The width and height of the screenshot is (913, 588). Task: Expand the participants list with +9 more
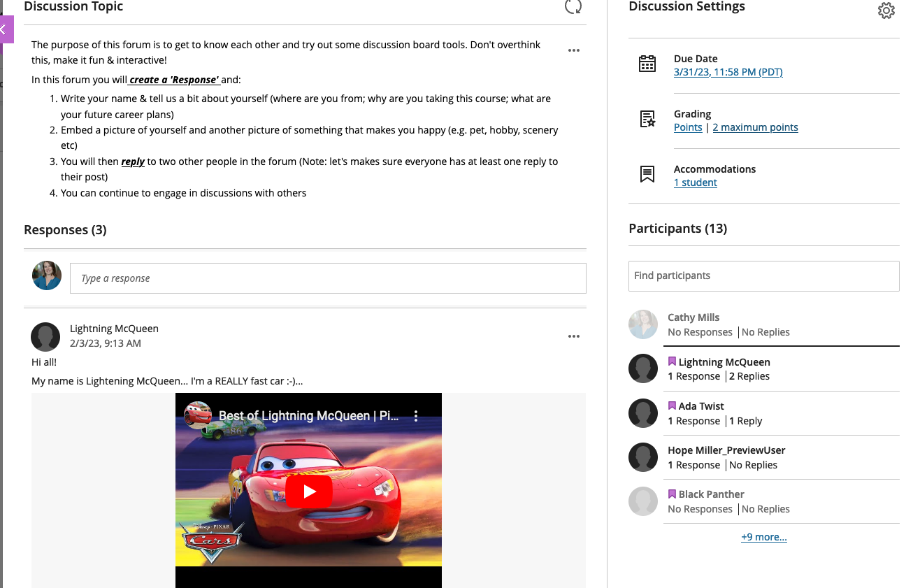tap(763, 537)
